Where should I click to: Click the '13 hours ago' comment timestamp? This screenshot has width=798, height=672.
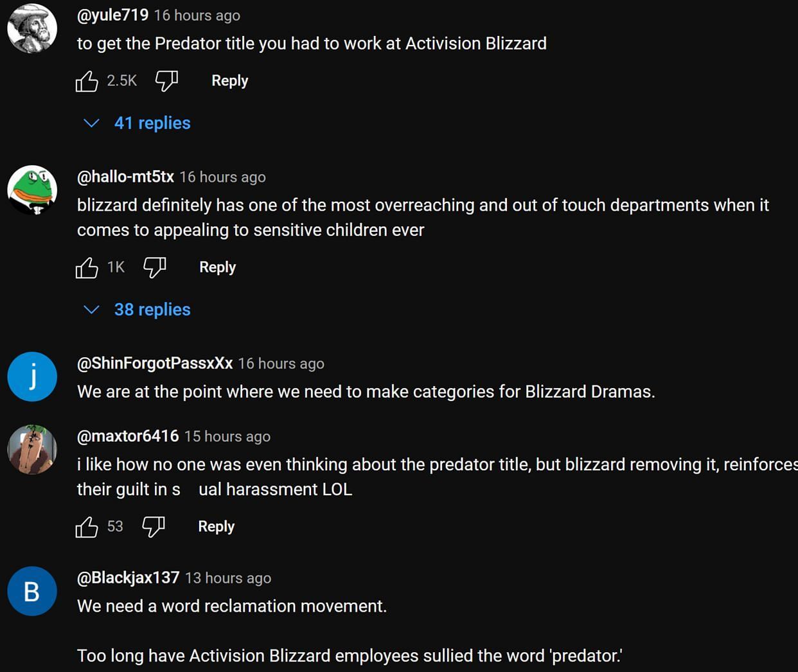point(228,578)
